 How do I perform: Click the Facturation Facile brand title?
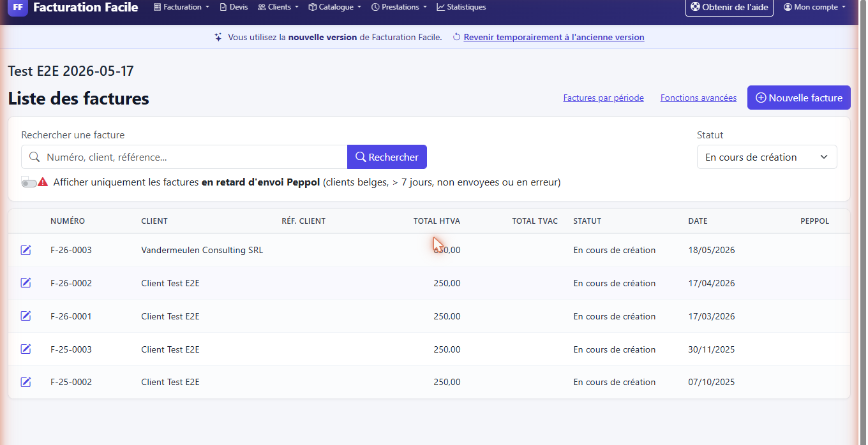click(x=86, y=8)
